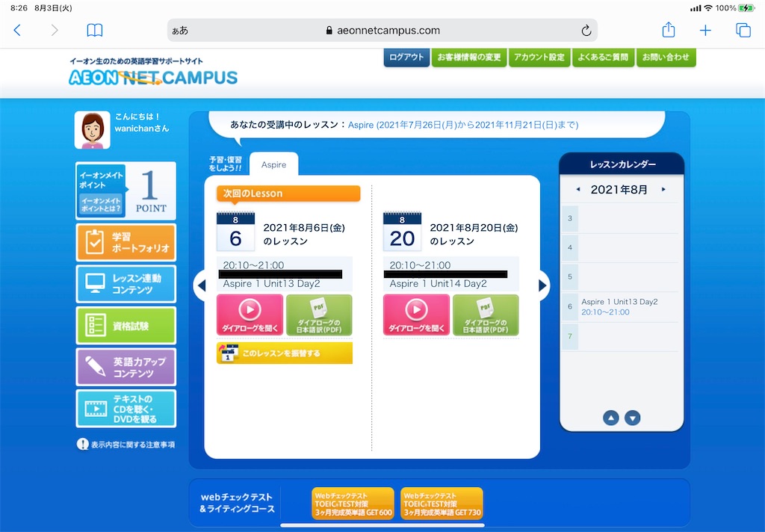Open Webチェックテスト TOEIC GET 730
This screenshot has width=765, height=532.
point(442,503)
